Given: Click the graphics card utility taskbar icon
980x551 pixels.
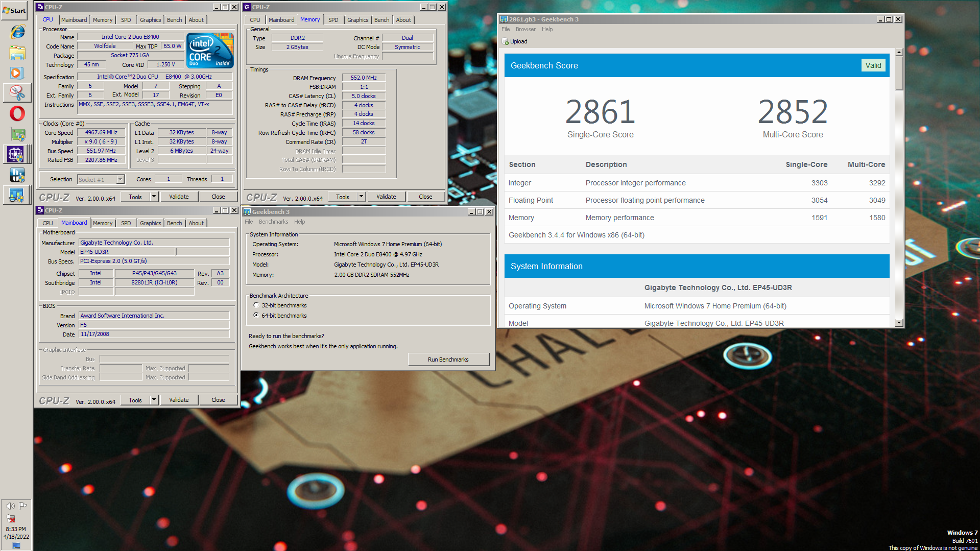Looking at the screenshot, I should click(17, 134).
